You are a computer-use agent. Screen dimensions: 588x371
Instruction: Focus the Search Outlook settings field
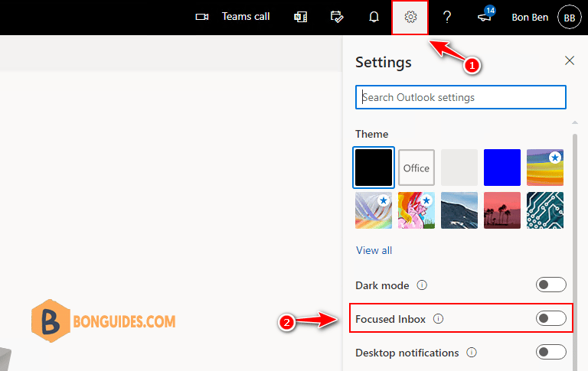pyautogui.click(x=460, y=97)
